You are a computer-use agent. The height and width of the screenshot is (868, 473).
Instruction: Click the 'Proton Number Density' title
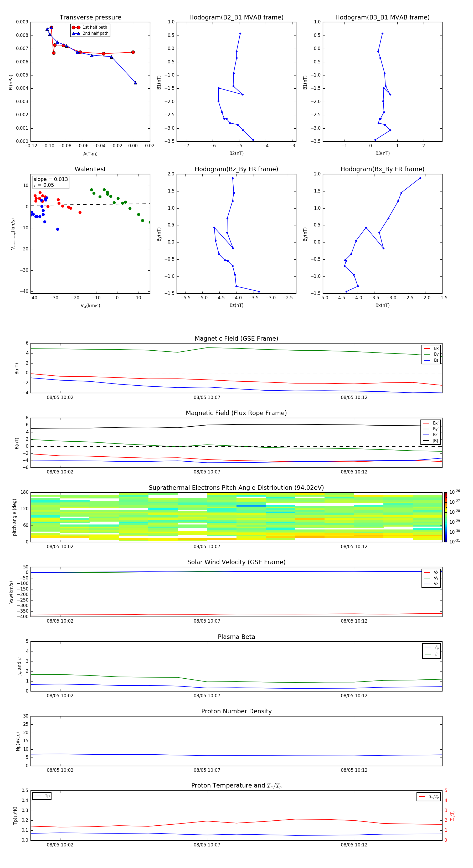click(236, 711)
